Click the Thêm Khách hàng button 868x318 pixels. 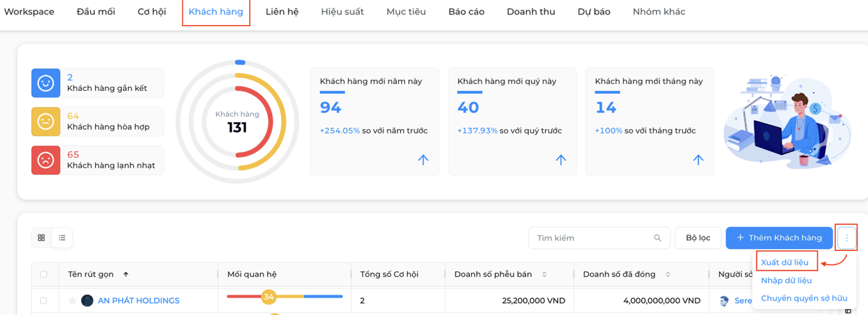(779, 238)
